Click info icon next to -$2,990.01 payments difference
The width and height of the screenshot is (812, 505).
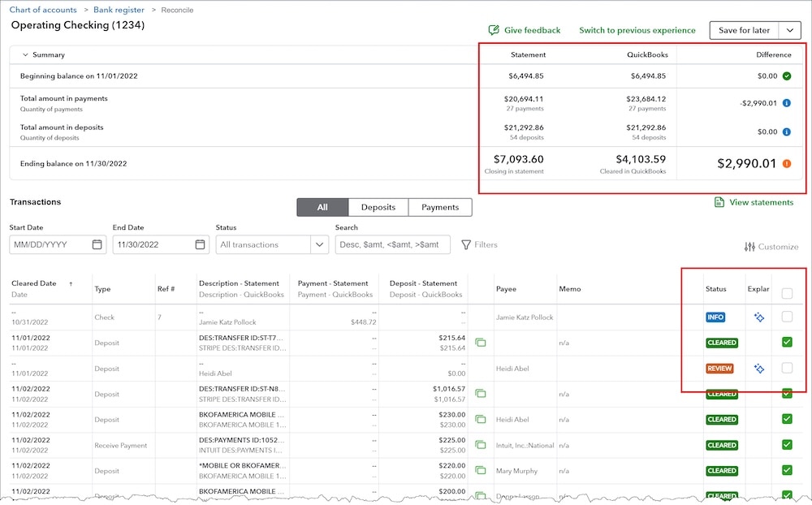tap(787, 103)
